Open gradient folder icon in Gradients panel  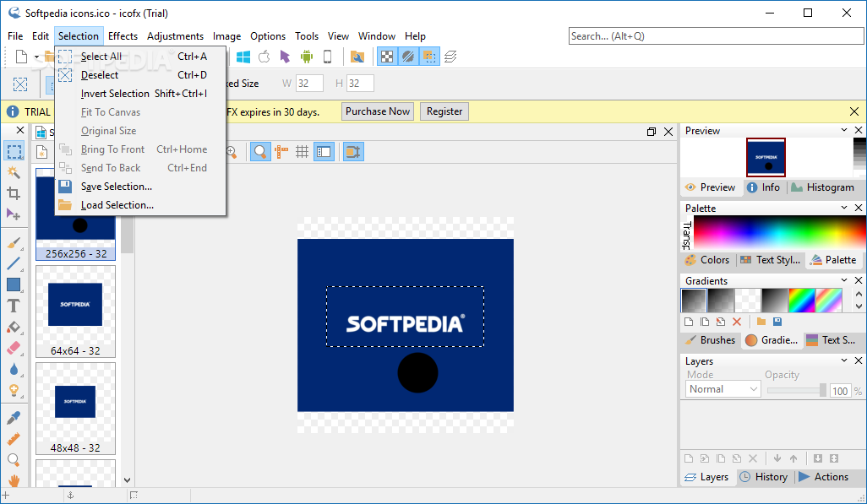pos(761,322)
